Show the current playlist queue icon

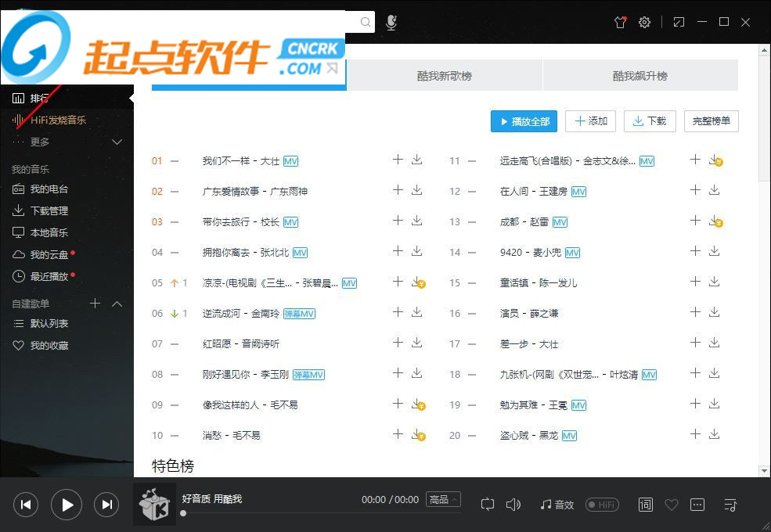point(730,505)
